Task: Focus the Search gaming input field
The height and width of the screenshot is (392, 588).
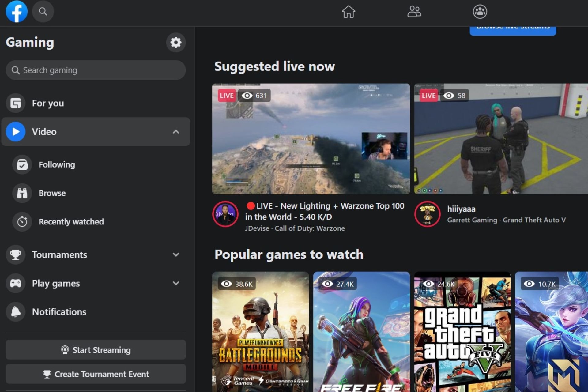Action: (96, 70)
